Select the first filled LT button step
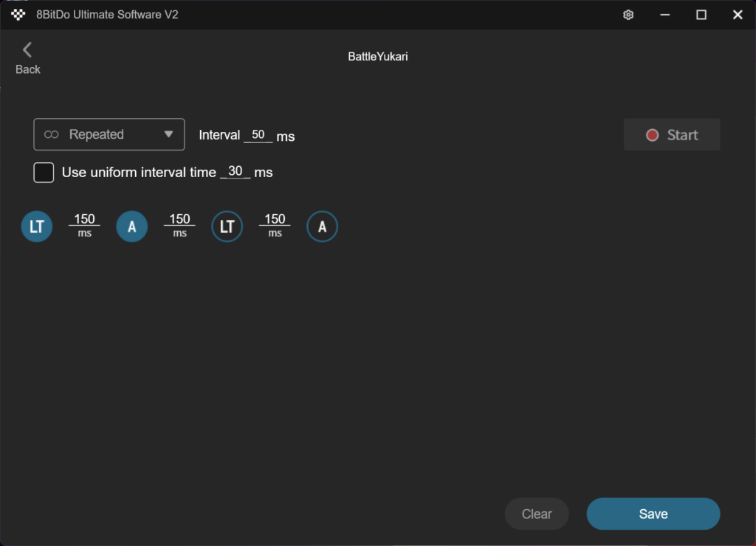Viewport: 756px width, 546px height. [x=37, y=227]
